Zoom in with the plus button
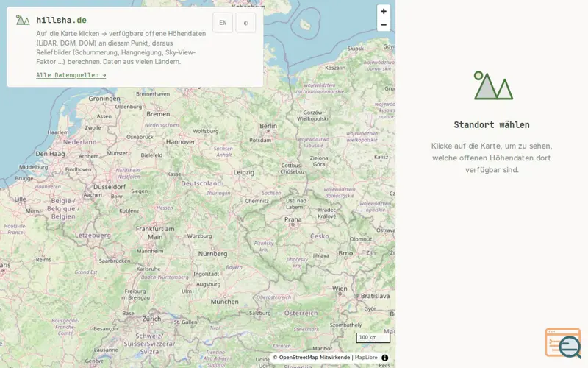This screenshot has height=368, width=588. pos(383,12)
